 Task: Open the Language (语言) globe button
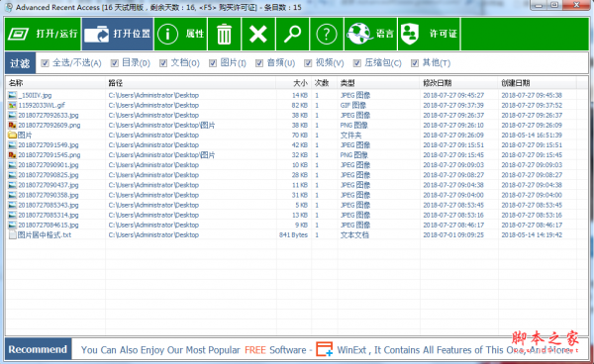tap(370, 34)
